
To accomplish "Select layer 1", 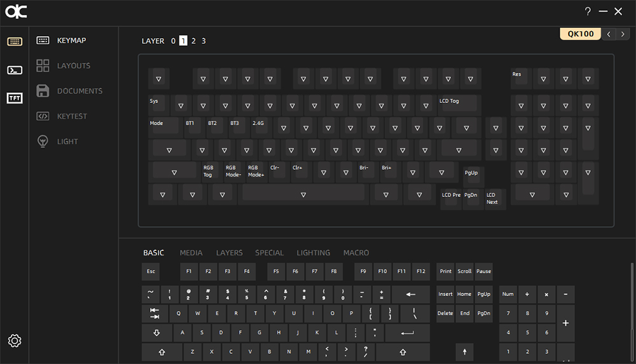I will 183,41.
